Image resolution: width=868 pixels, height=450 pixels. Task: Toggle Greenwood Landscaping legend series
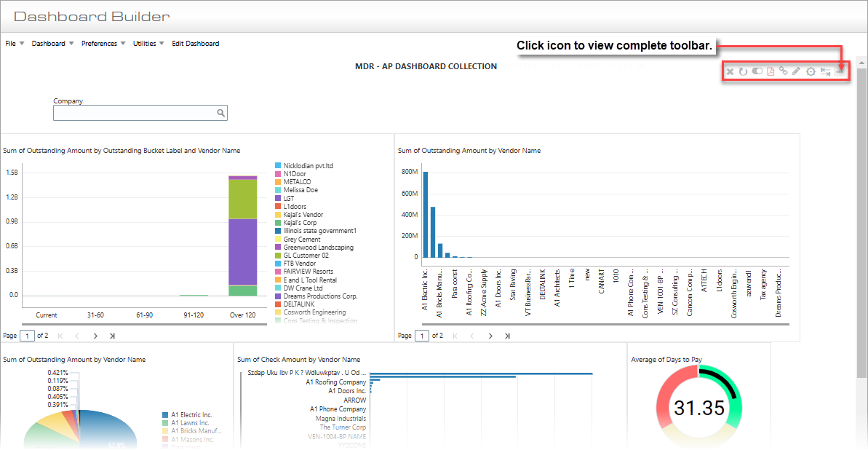pos(318,248)
